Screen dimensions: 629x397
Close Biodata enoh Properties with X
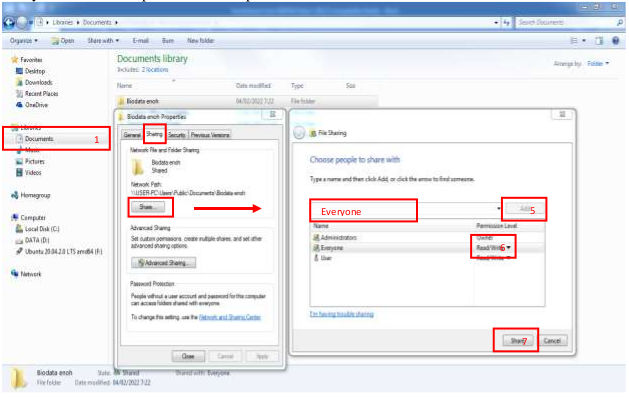[x=272, y=115]
